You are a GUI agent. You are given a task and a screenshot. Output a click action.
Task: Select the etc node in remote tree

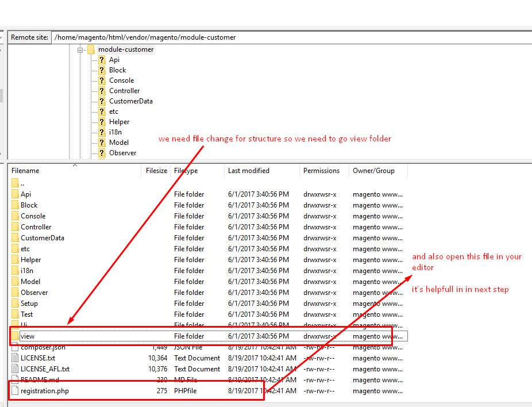[x=114, y=112]
